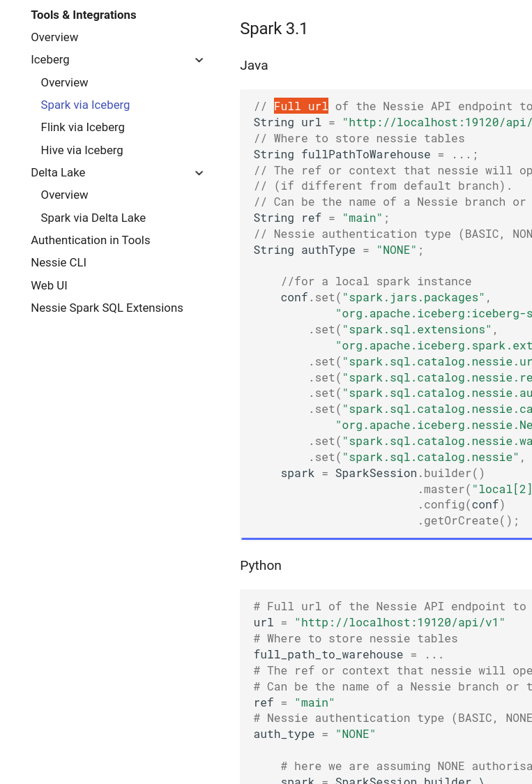This screenshot has height=784, width=532.
Task: Open the Authentication in Tools page
Action: pos(90,240)
